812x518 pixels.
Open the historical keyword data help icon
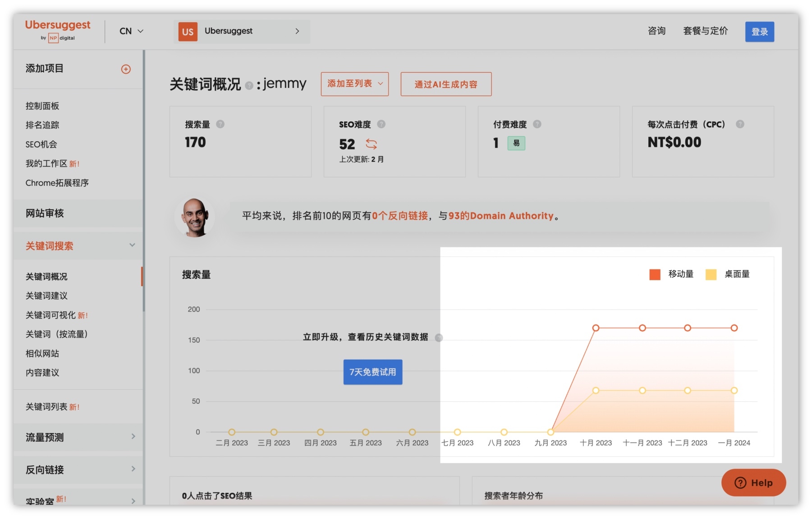pos(438,338)
